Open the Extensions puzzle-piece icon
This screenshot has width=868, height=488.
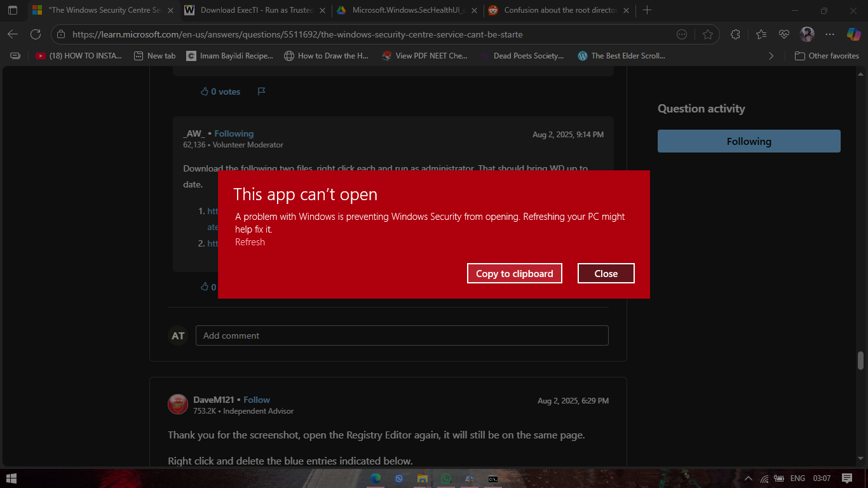(x=736, y=34)
